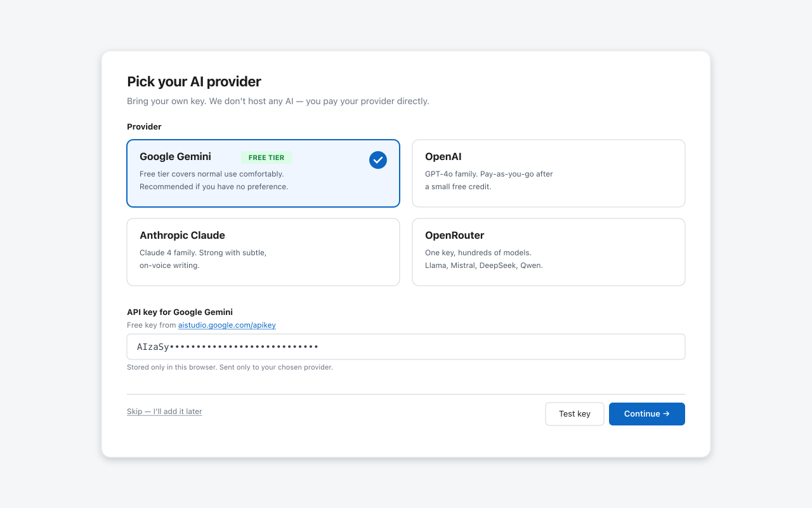The height and width of the screenshot is (508, 812).
Task: Select Anthropic Claude as the provider
Action: (x=263, y=251)
